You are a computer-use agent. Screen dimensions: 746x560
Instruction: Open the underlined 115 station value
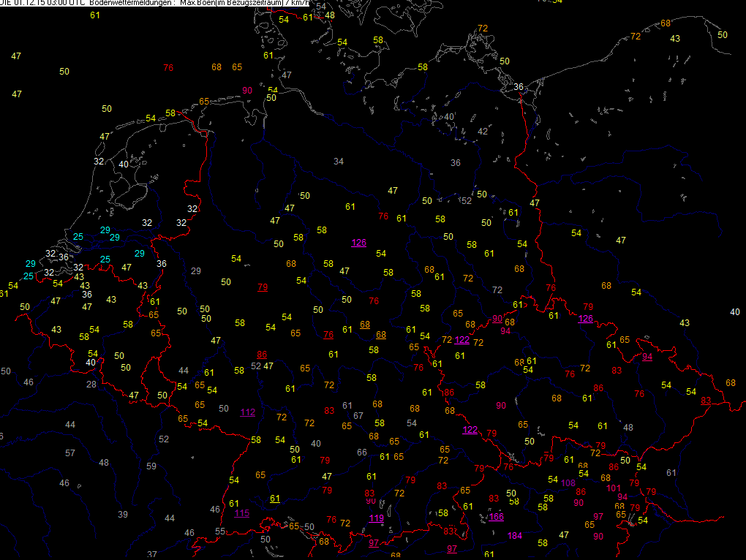(241, 512)
